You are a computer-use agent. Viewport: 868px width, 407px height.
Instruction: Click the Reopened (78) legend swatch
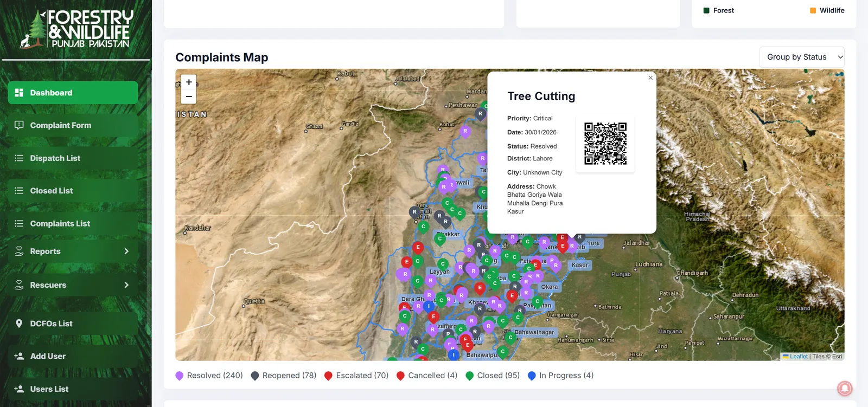[x=255, y=376]
